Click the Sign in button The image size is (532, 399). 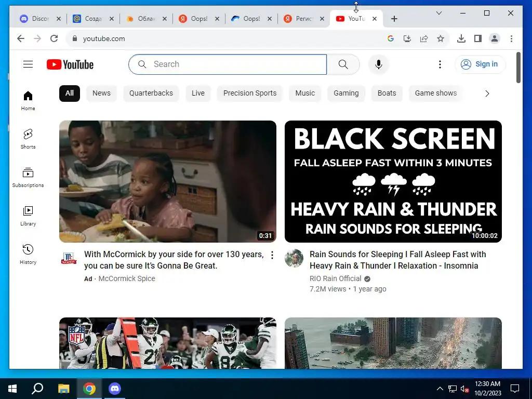click(480, 64)
